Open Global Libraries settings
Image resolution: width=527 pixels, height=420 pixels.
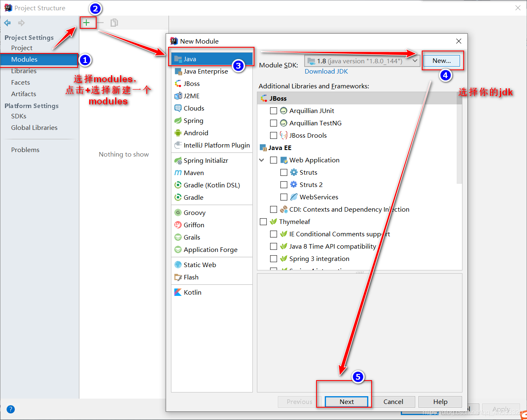34,128
